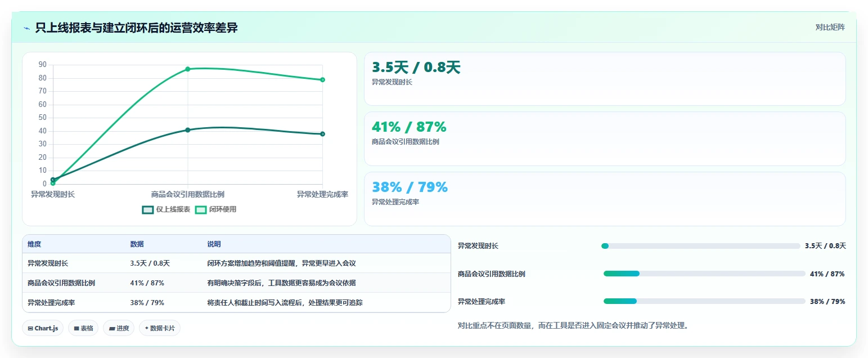The width and height of the screenshot is (868, 358).
Task: Select the 异常处理完成率 table row label
Action: coord(51,302)
